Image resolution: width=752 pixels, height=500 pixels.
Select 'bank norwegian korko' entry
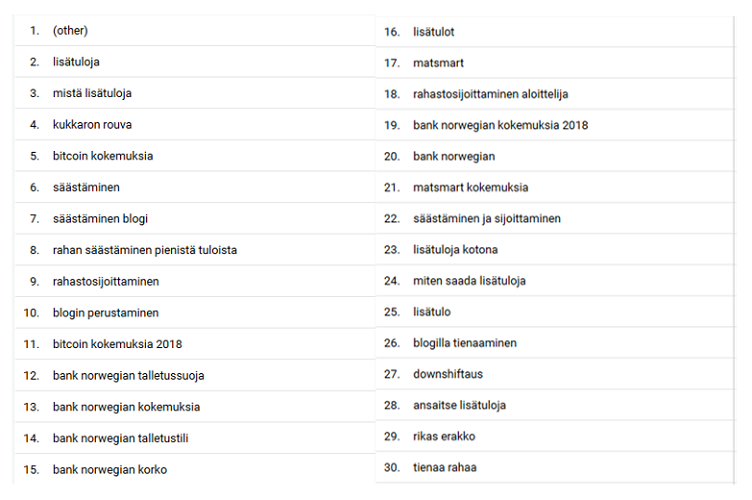pyautogui.click(x=110, y=469)
